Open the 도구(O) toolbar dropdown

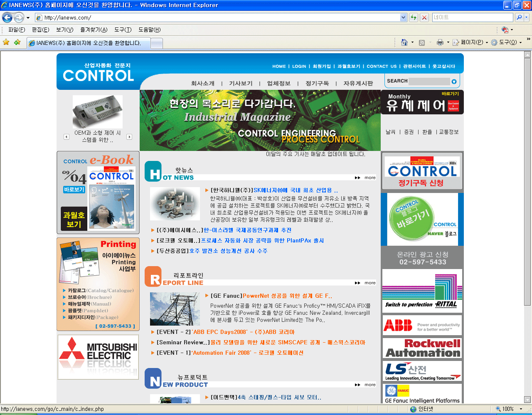tap(506, 42)
